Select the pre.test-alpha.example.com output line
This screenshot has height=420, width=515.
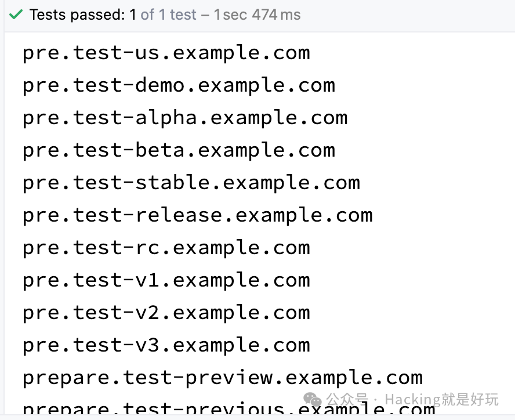[x=185, y=118]
